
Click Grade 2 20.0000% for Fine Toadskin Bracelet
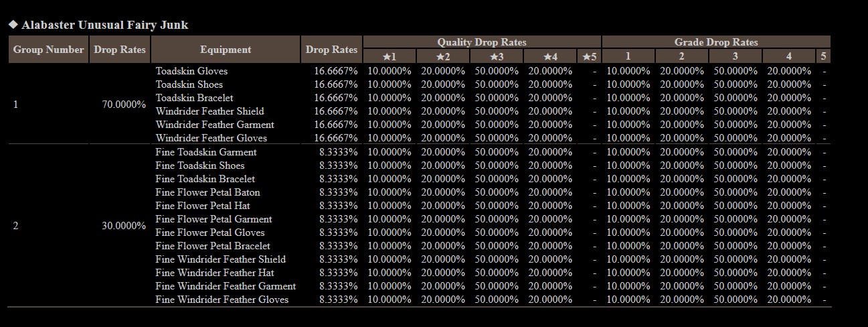682,179
